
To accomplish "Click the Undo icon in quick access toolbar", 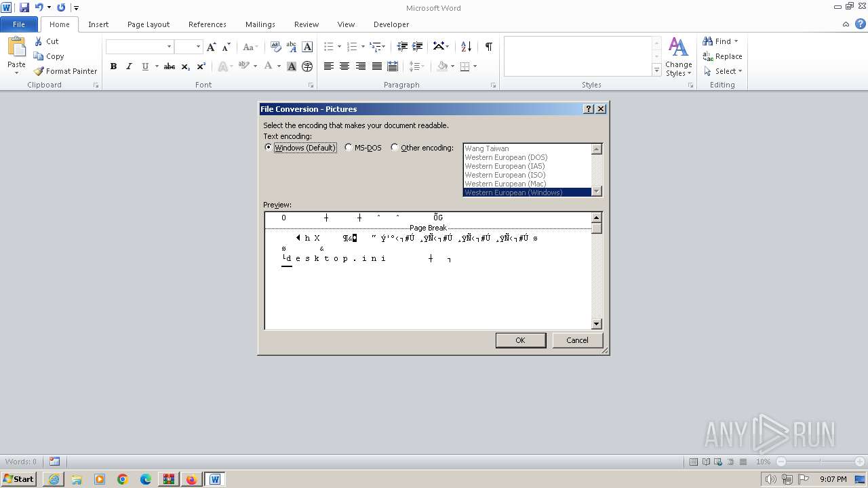I will (39, 7).
